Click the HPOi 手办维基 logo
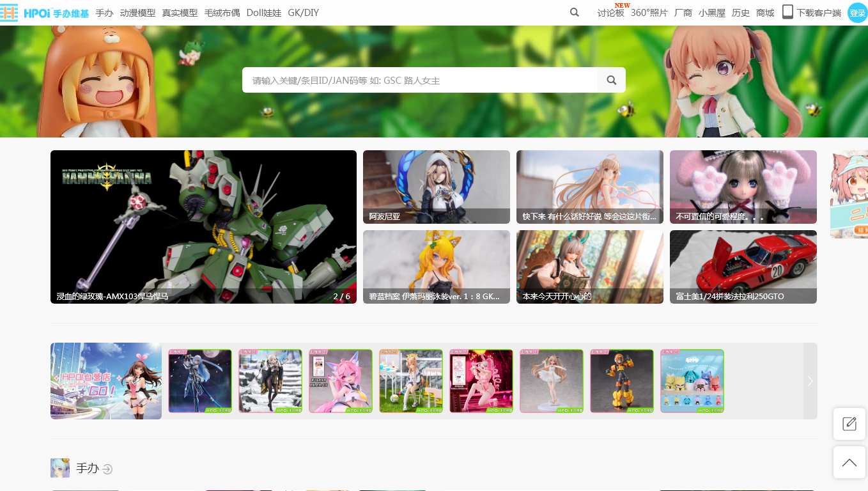The image size is (868, 491). point(45,13)
